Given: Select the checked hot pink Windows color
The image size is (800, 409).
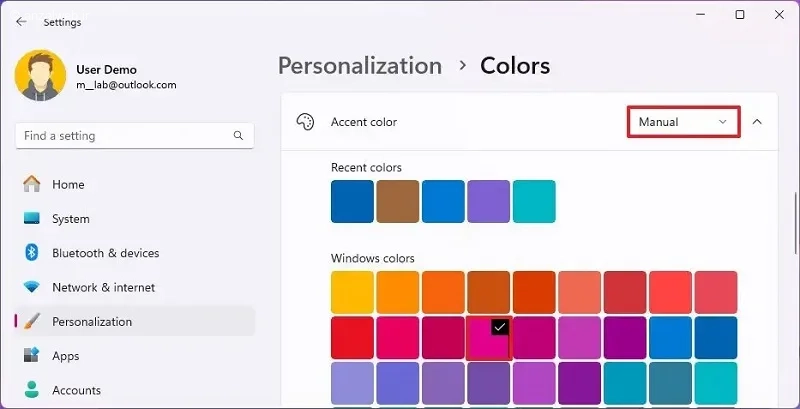Looking at the screenshot, I should click(x=488, y=338).
